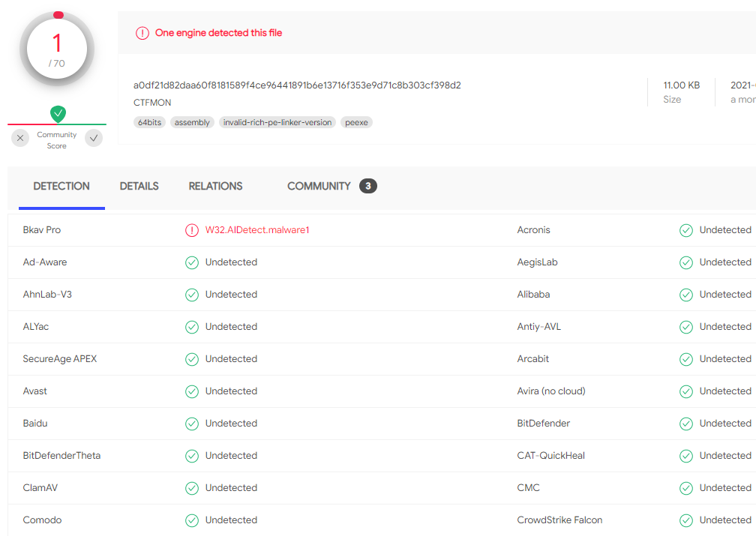
Task: Click the W32.AIDetect.malware1 detection name
Action: click(x=257, y=230)
